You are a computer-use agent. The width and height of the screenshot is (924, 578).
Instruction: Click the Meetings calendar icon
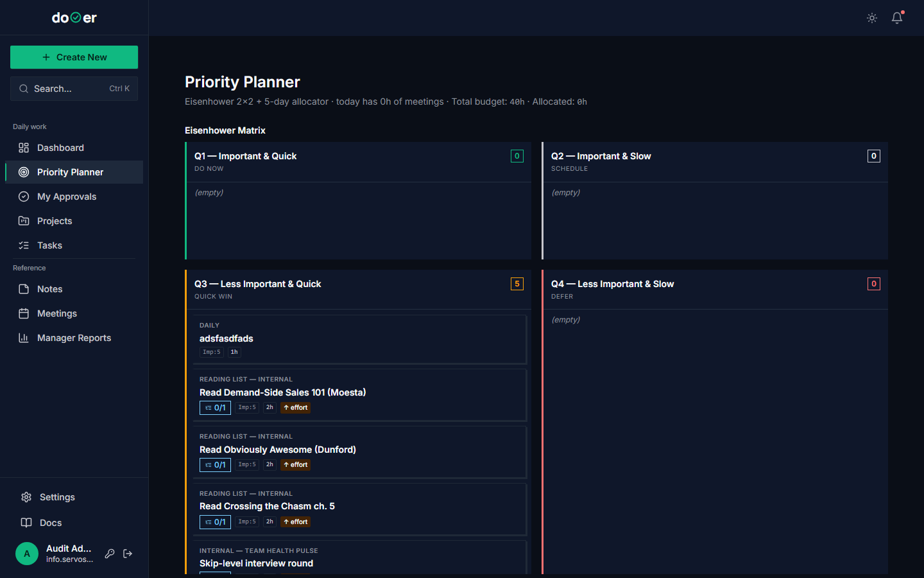coord(24,313)
